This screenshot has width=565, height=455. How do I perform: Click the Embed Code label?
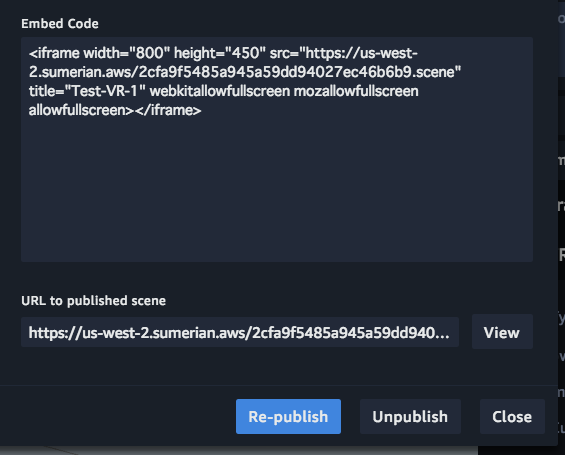tap(60, 24)
